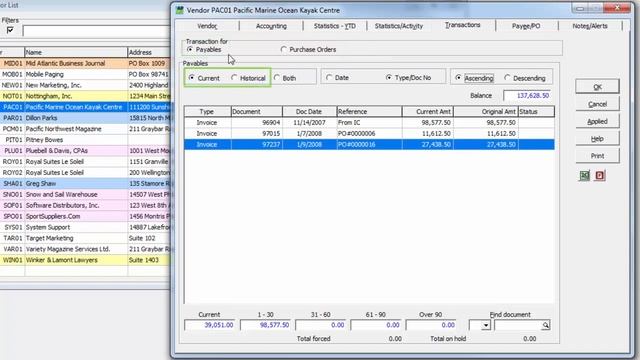Click the Original Amt column header
Viewport: 640px width, 360px height.
tap(486, 111)
